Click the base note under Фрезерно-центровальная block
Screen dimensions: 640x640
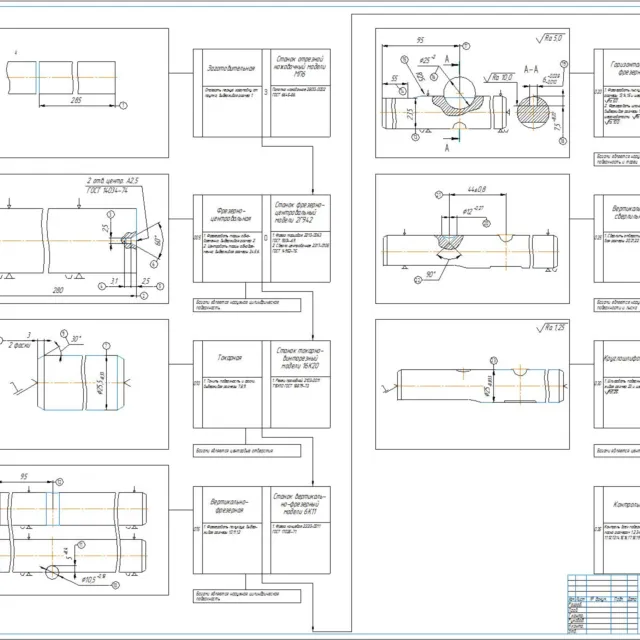pos(247,305)
